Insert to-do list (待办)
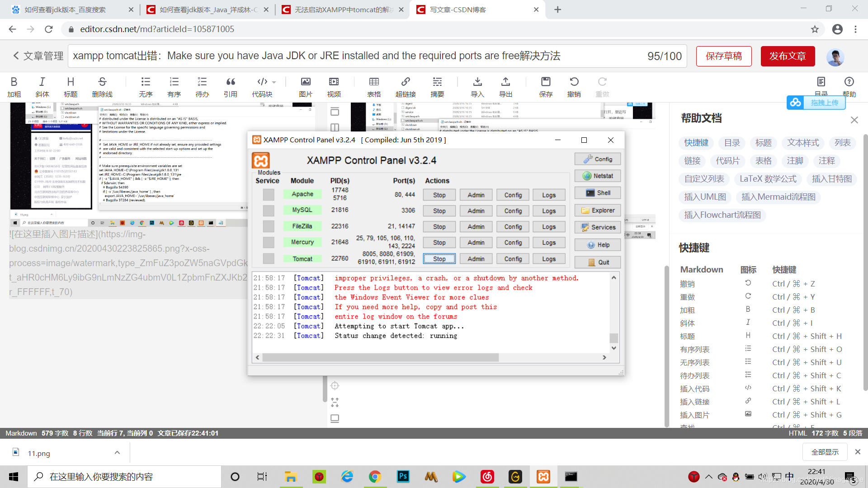868x488 pixels. [x=202, y=87]
